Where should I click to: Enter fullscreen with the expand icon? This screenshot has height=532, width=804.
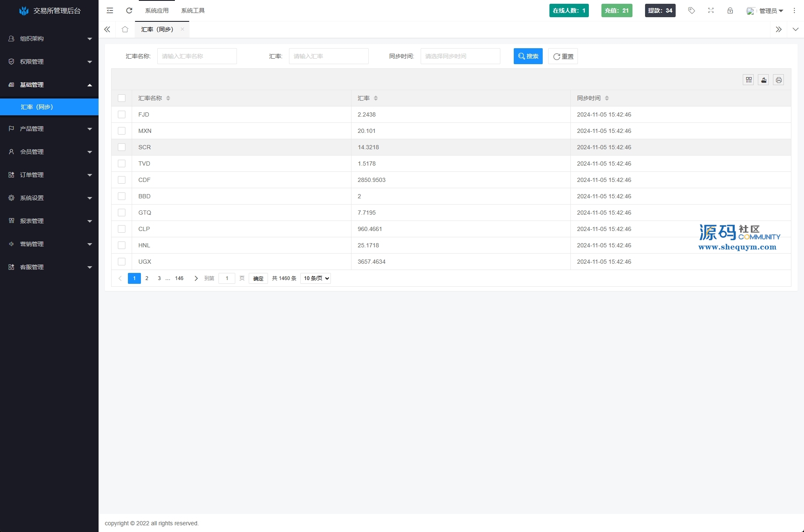710,10
